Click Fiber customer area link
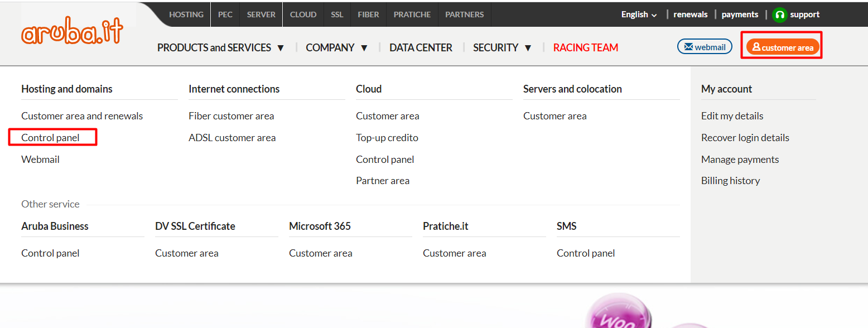This screenshot has height=328, width=868. tap(231, 116)
